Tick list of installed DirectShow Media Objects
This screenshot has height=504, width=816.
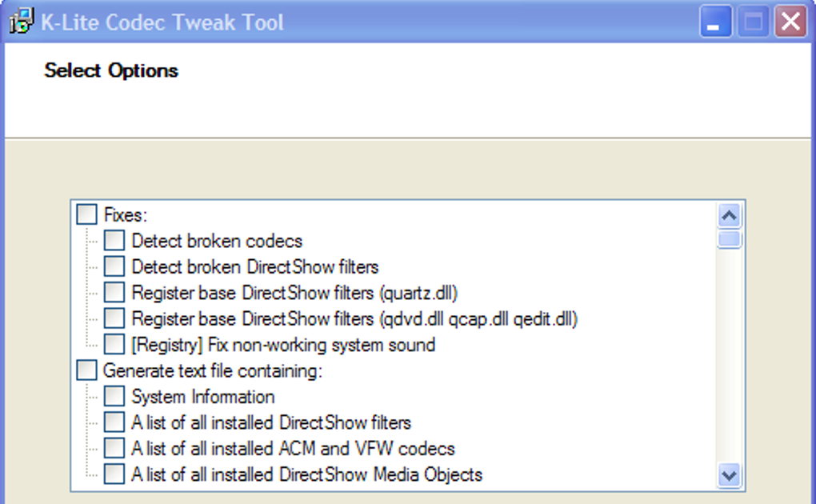114,474
